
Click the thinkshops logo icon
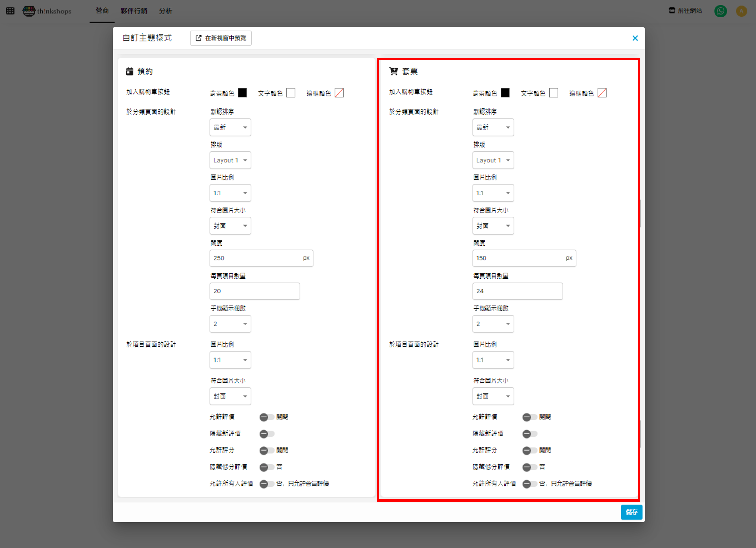[29, 11]
